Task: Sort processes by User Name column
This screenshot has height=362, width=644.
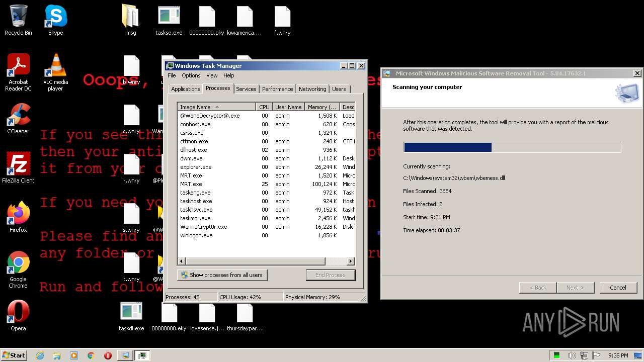Action: click(288, 107)
